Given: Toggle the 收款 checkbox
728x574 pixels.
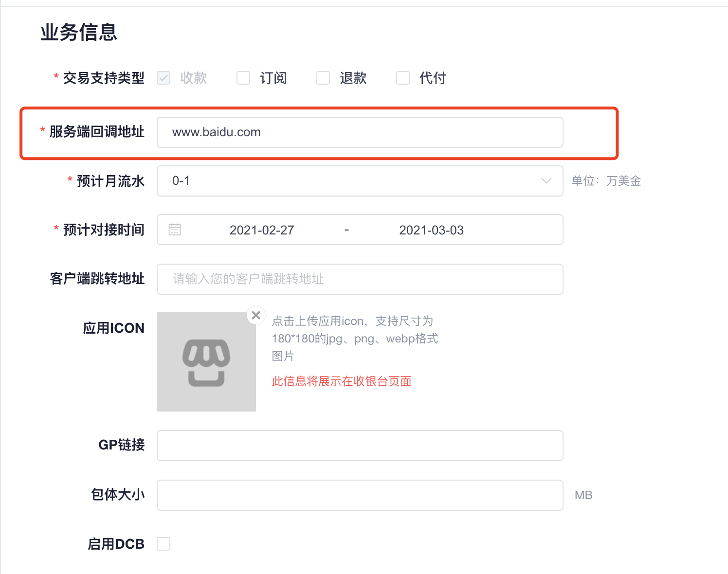Looking at the screenshot, I should click(164, 78).
